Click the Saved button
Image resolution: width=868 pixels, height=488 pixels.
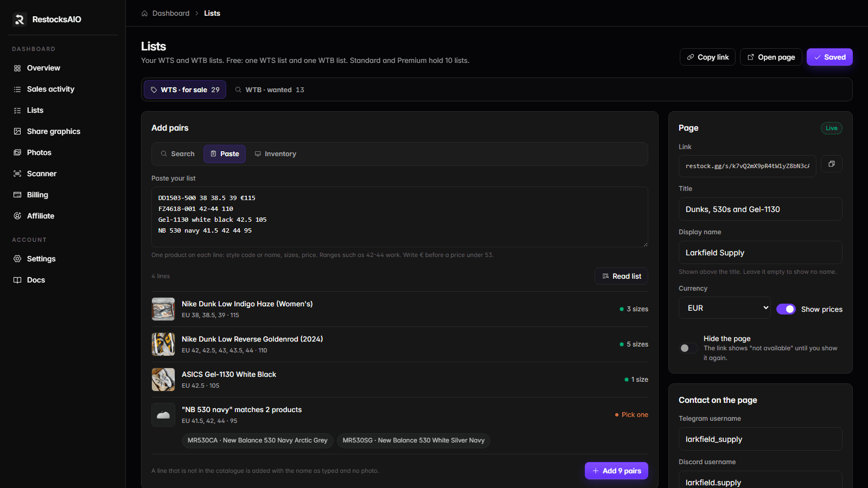click(829, 57)
